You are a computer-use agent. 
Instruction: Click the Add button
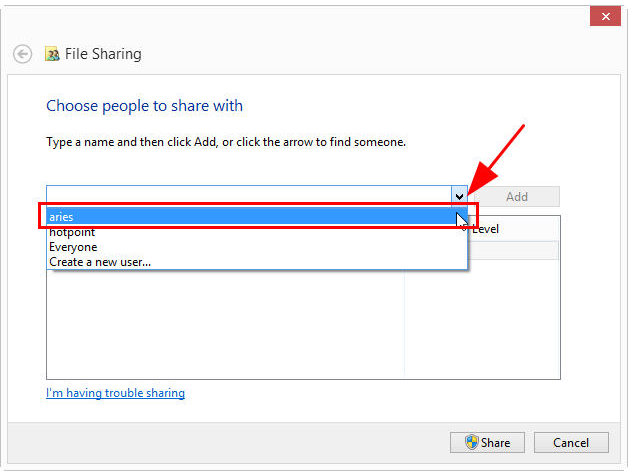pyautogui.click(x=517, y=197)
